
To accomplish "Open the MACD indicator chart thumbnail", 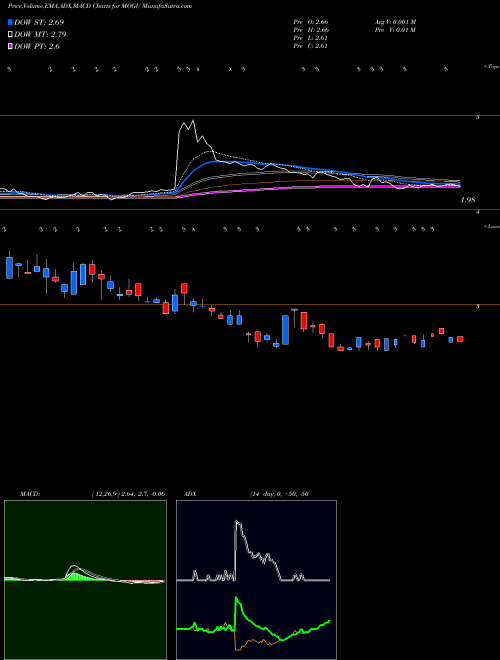I will point(85,580).
